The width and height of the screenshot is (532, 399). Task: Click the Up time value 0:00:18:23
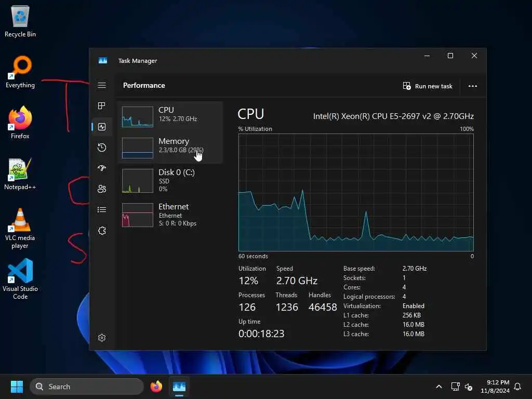point(261,334)
